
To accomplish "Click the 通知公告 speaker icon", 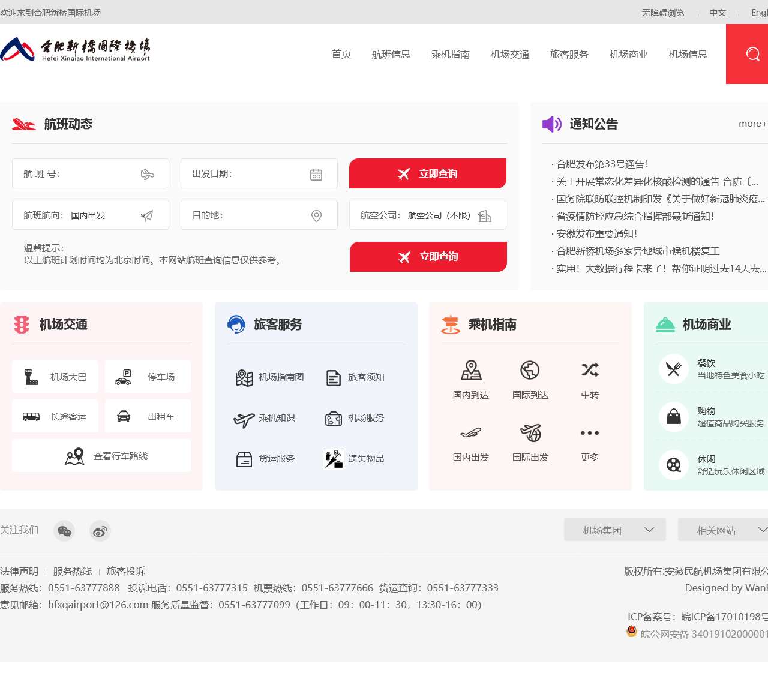I will pyautogui.click(x=552, y=124).
